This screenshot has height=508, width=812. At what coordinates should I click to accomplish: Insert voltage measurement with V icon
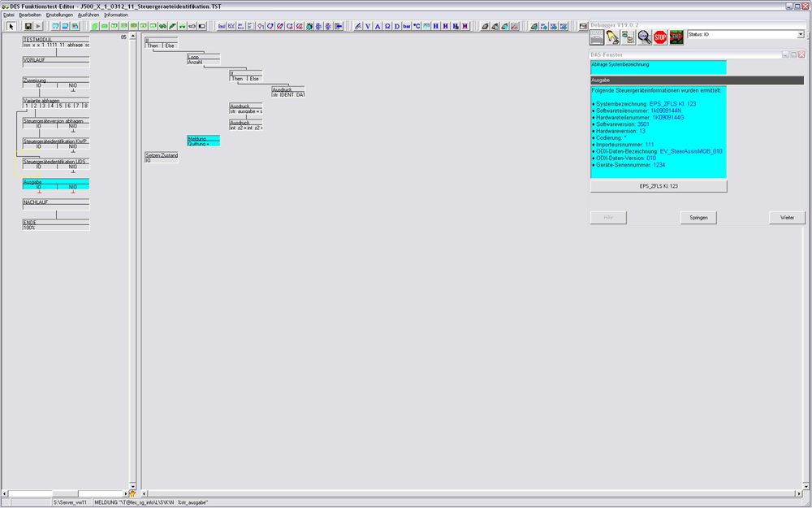368,26
